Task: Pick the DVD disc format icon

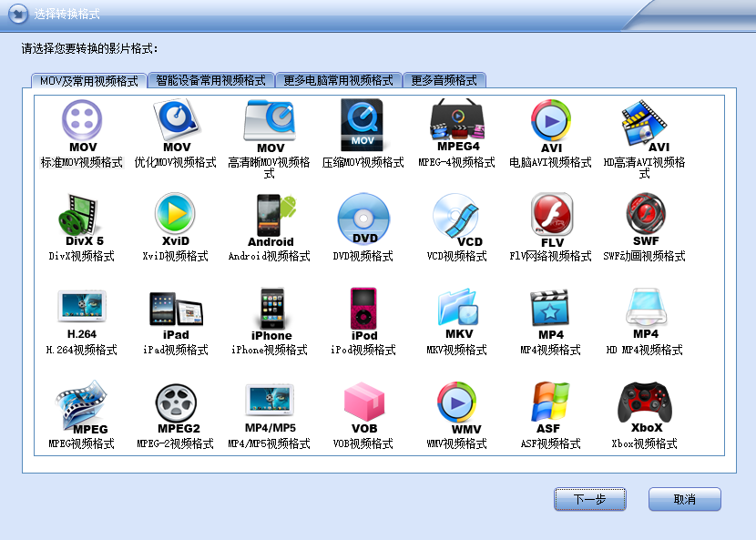Action: click(x=363, y=219)
